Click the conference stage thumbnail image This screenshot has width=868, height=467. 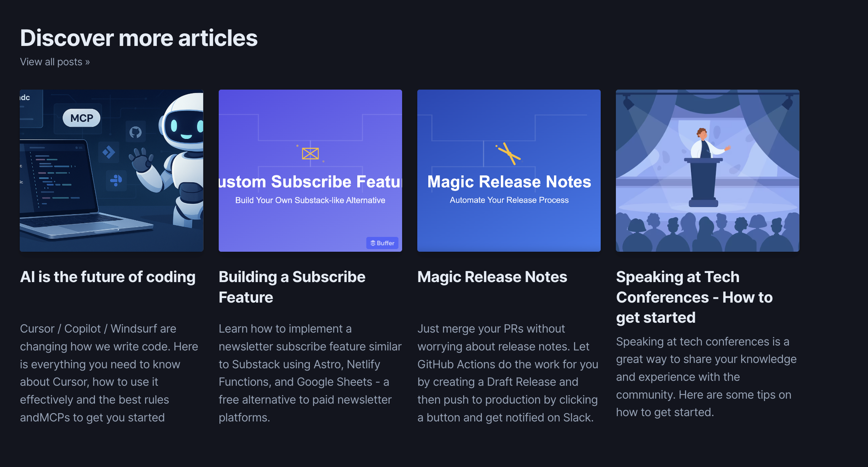(x=707, y=170)
